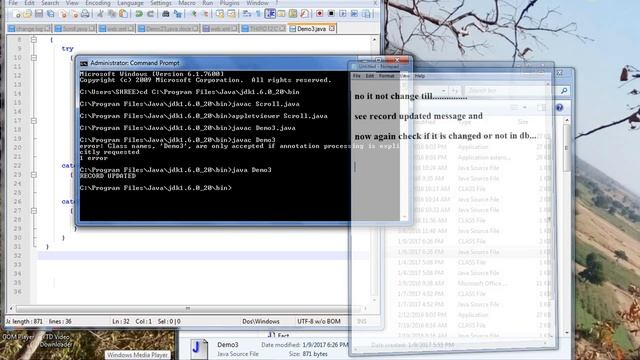
Task: Open the Search menu in Notepad++
Action: click(x=50, y=3)
